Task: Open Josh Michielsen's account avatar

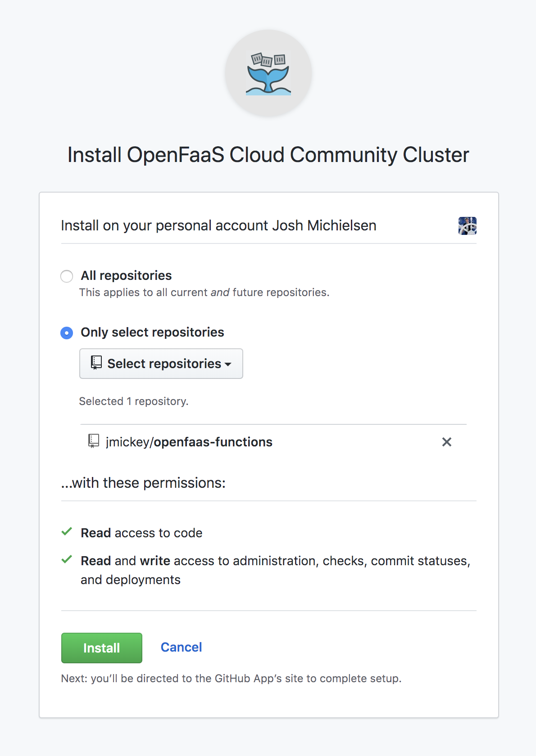Action: (x=468, y=226)
